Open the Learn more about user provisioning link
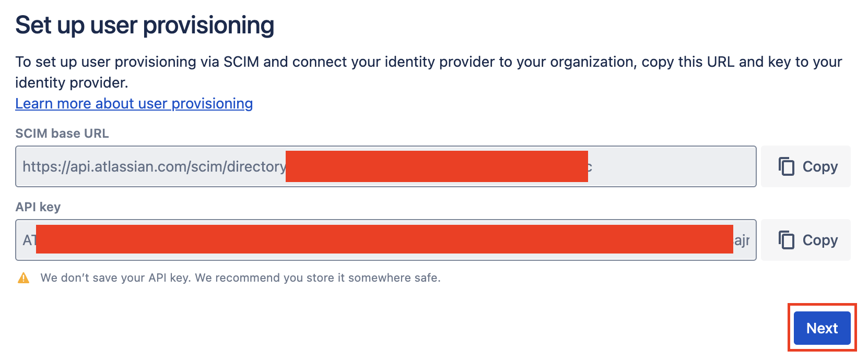The image size is (868, 362). coord(134,104)
